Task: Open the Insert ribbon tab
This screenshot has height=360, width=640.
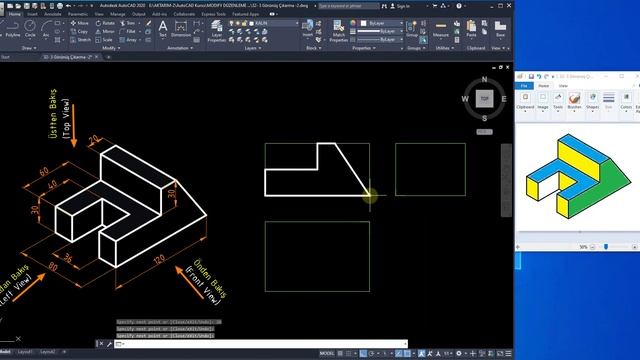Action: [32, 14]
